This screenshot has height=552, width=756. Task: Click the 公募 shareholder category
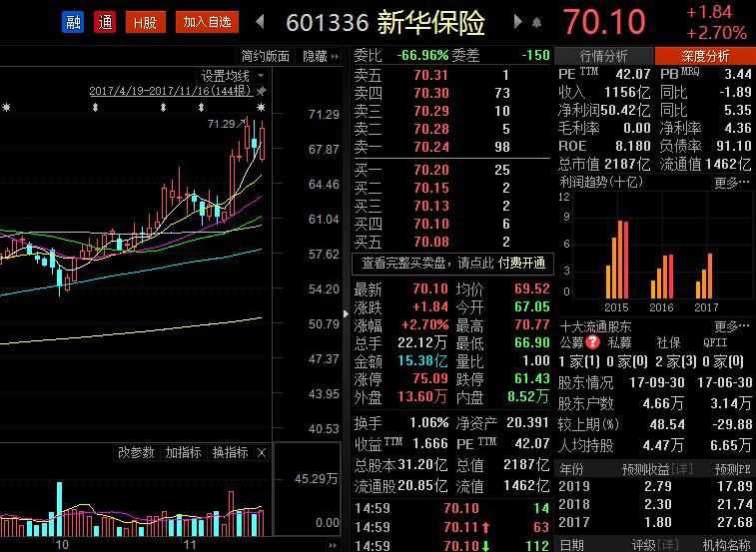pyautogui.click(x=572, y=342)
